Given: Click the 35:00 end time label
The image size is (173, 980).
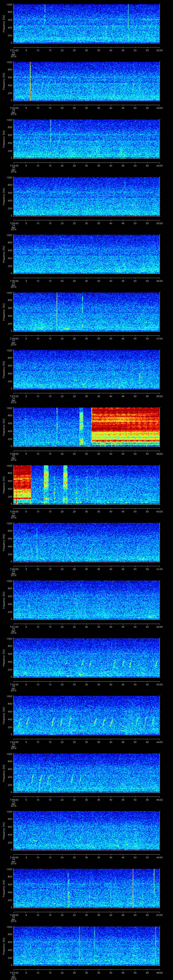Looking at the screenshot, I should [x=159, y=223].
